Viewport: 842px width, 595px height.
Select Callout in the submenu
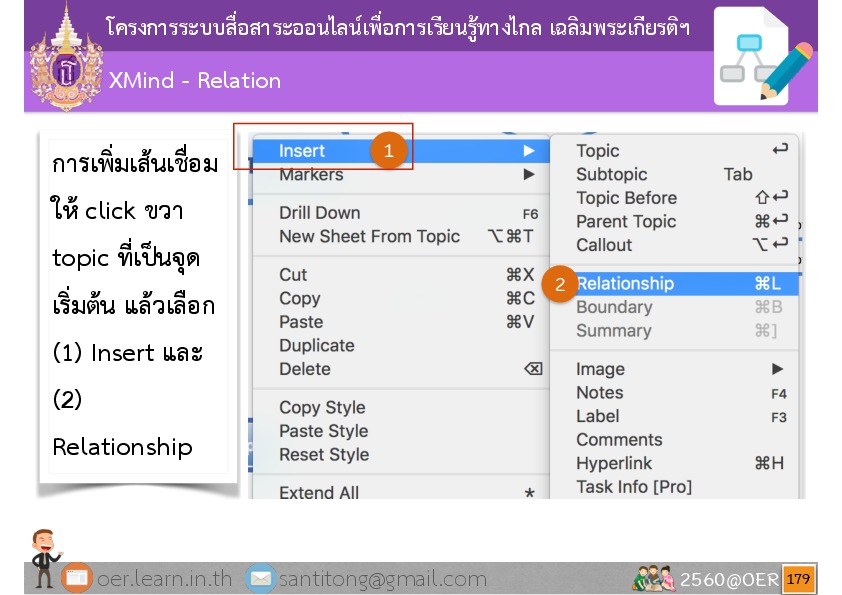[604, 245]
